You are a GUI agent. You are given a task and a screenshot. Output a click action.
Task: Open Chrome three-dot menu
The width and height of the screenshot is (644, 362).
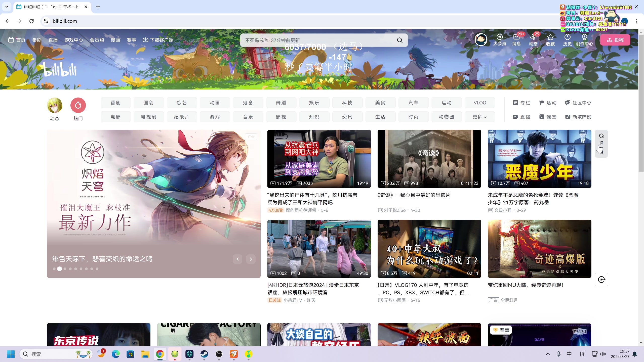(636, 21)
